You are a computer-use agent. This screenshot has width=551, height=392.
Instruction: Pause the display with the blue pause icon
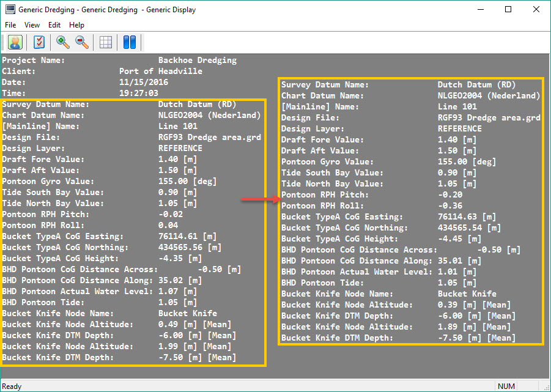pyautogui.click(x=129, y=42)
